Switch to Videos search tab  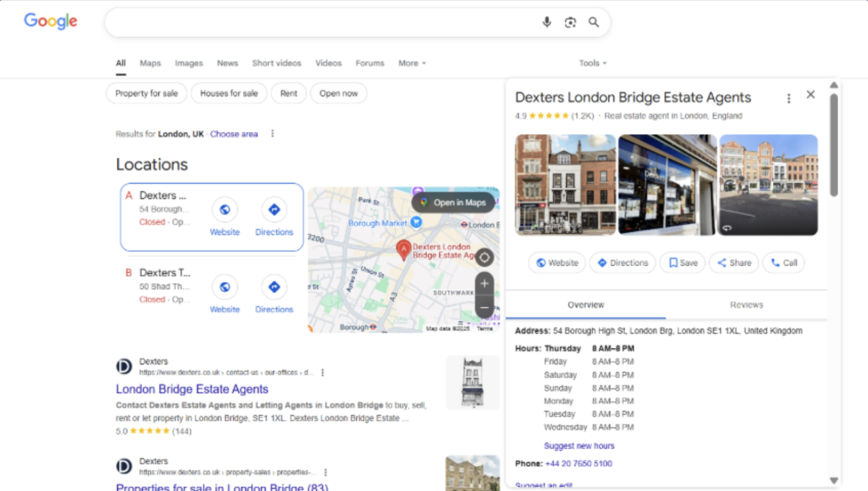328,63
